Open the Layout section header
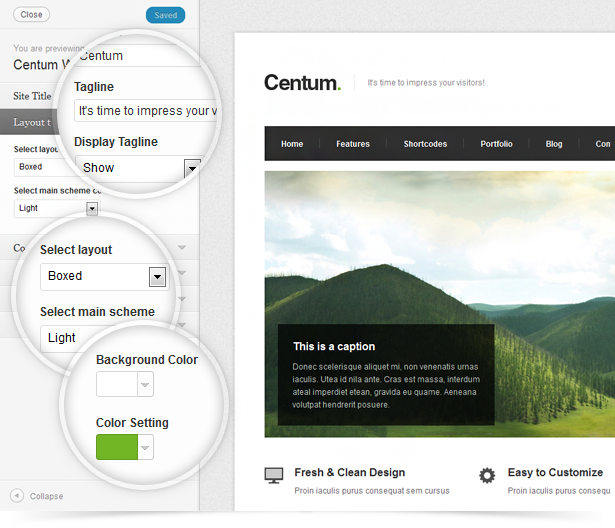This screenshot has width=615, height=528. [x=31, y=122]
